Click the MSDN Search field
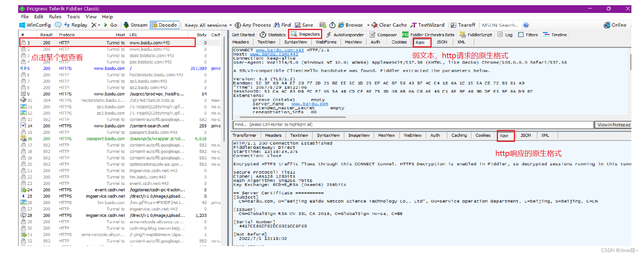Viewport: 644px width, 256px height. click(x=500, y=25)
